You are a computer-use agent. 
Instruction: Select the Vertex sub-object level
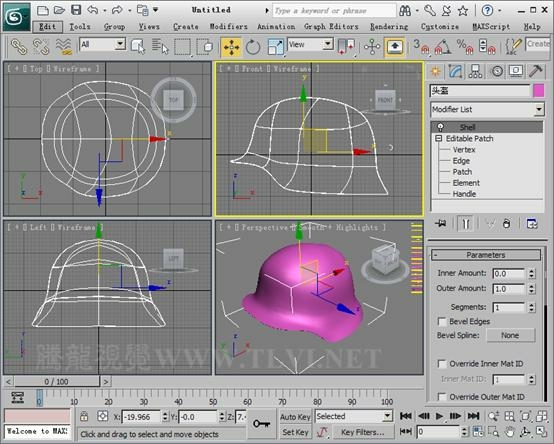point(464,150)
